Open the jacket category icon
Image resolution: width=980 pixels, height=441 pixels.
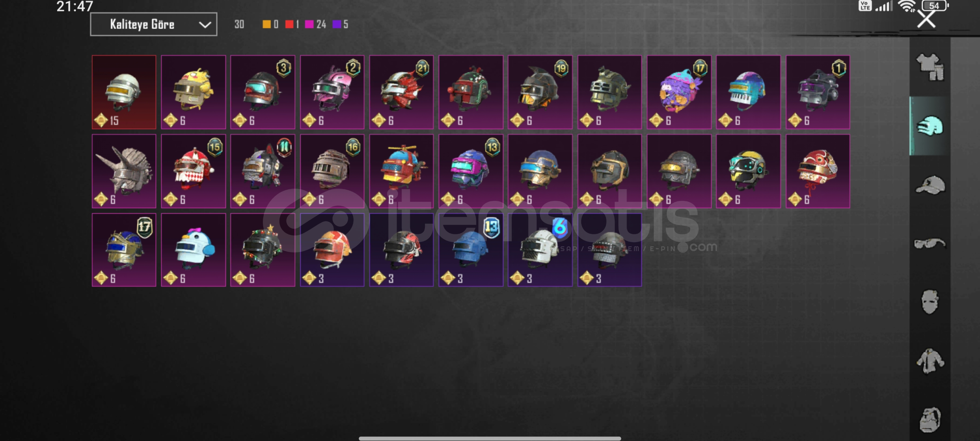tap(930, 361)
